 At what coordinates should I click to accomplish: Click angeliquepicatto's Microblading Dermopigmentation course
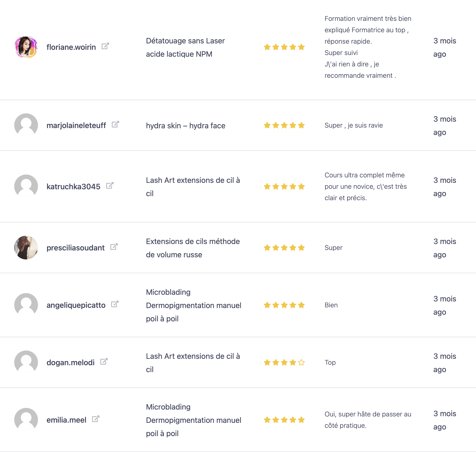click(x=193, y=305)
